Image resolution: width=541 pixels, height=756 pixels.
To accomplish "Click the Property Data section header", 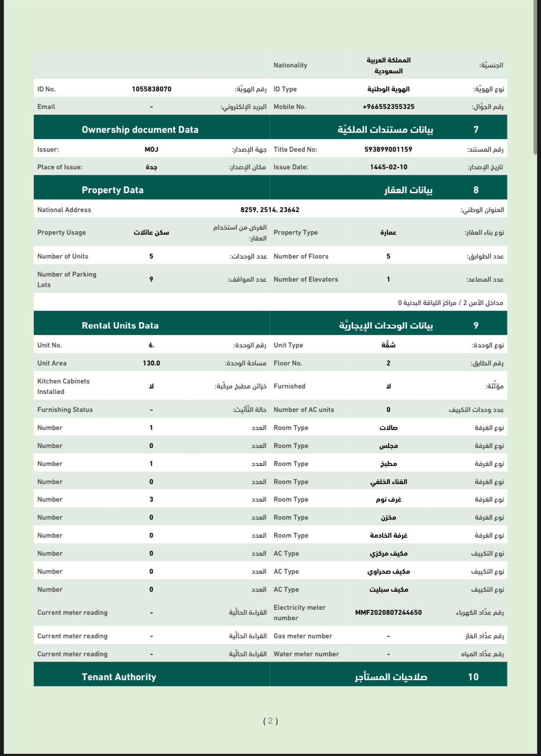I will coord(112,190).
